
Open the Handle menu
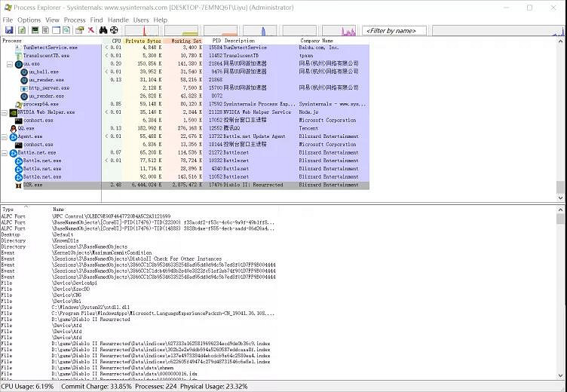point(118,20)
